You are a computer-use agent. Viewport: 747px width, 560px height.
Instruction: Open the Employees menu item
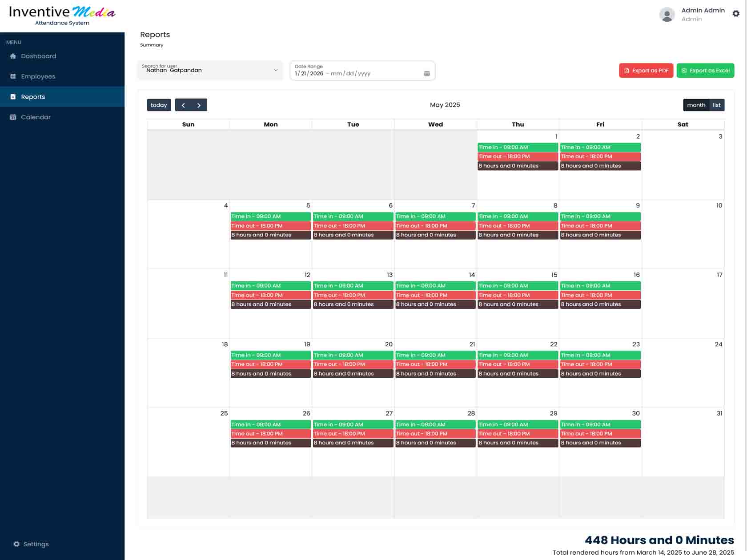click(38, 76)
